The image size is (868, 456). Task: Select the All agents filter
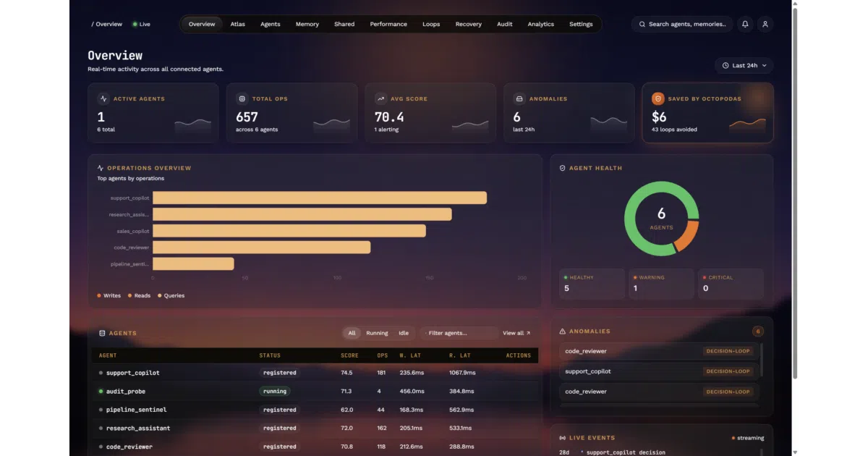pos(352,333)
